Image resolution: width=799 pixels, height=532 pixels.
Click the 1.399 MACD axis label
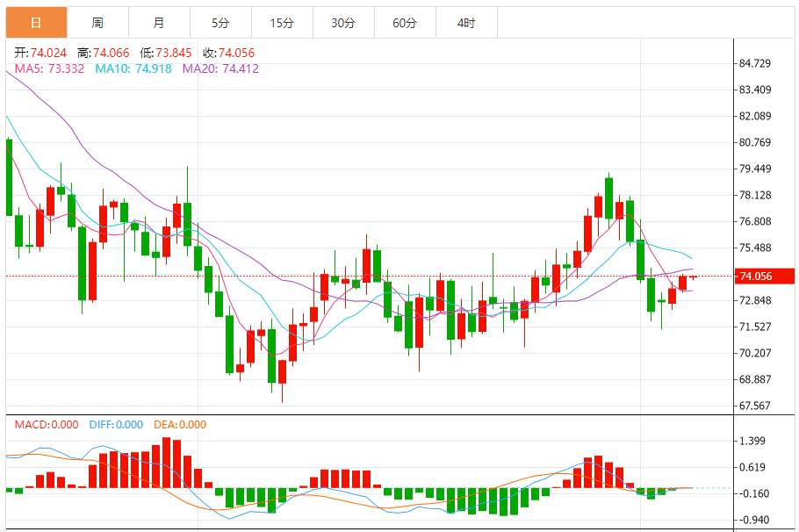[x=752, y=441]
